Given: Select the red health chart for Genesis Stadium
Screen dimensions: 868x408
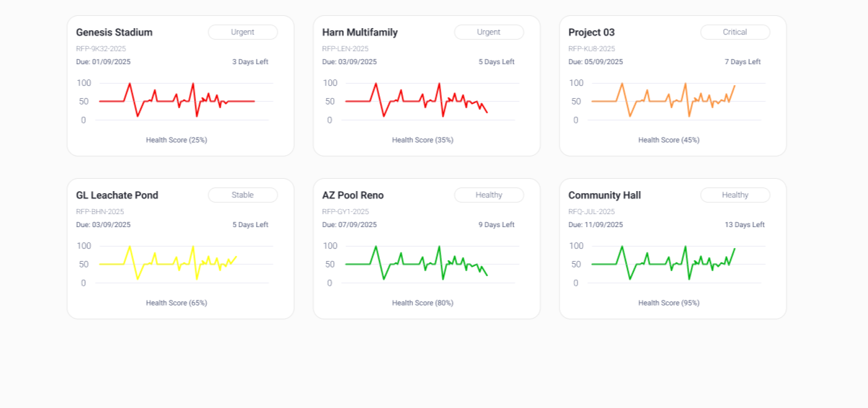Looking at the screenshot, I should [177, 101].
